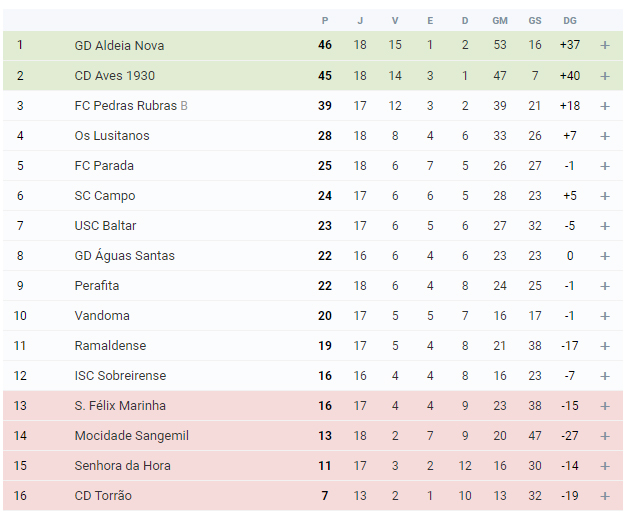
Task: Select the Ramaldense team name
Action: coord(110,345)
